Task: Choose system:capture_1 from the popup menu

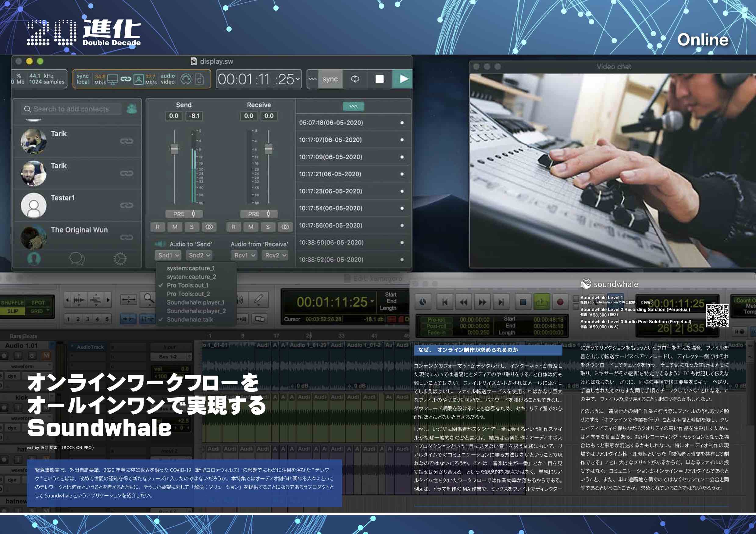Action: click(196, 268)
